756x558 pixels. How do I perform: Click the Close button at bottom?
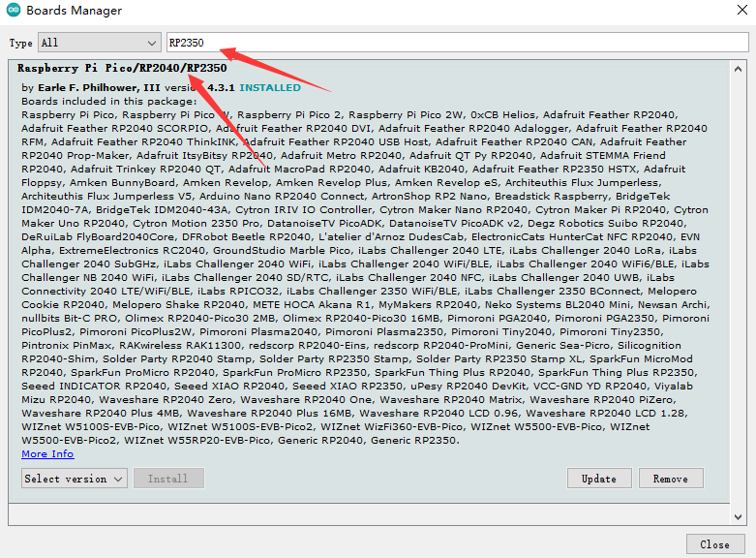pyautogui.click(x=714, y=544)
